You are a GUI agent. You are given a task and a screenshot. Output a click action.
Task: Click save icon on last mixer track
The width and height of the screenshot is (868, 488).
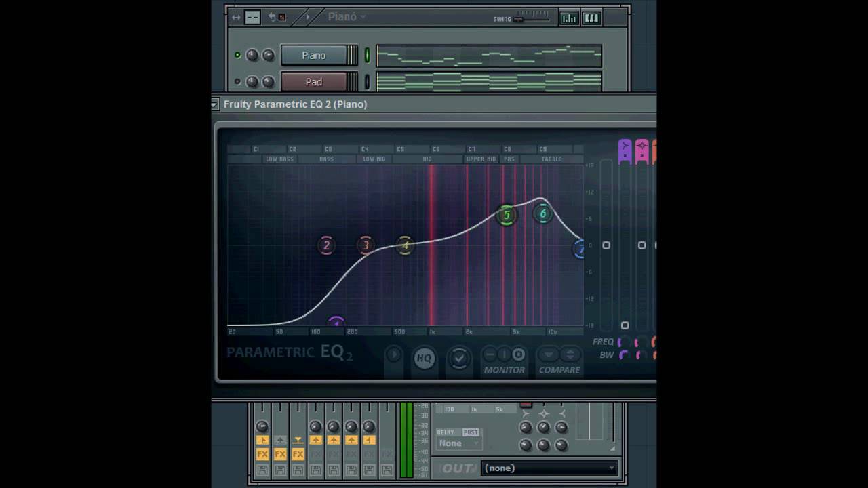tap(387, 470)
